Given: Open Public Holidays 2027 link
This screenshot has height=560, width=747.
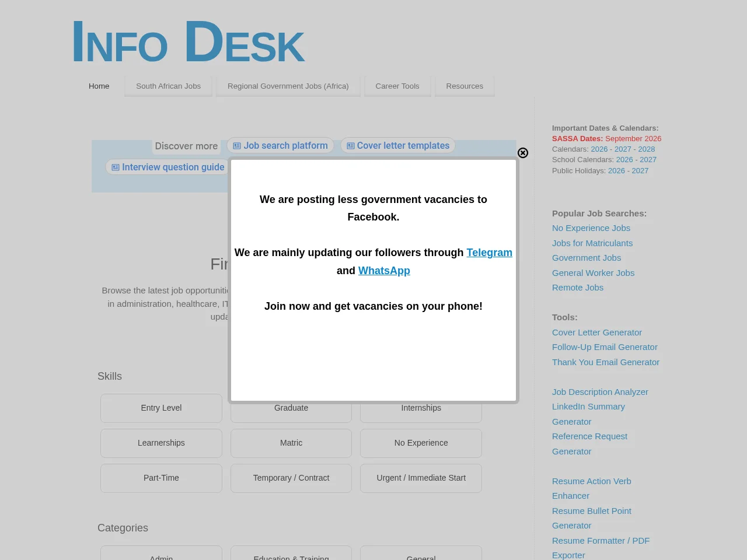Looking at the screenshot, I should point(640,171).
